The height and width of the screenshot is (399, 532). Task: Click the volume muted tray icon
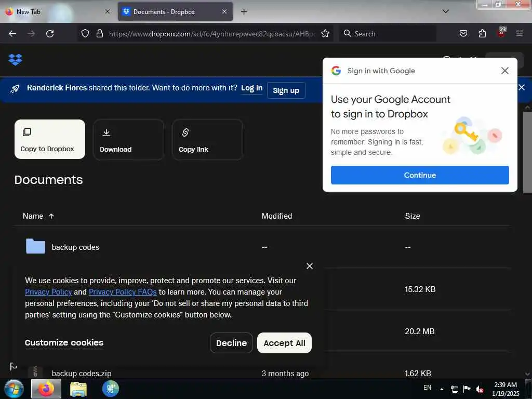pos(480,389)
